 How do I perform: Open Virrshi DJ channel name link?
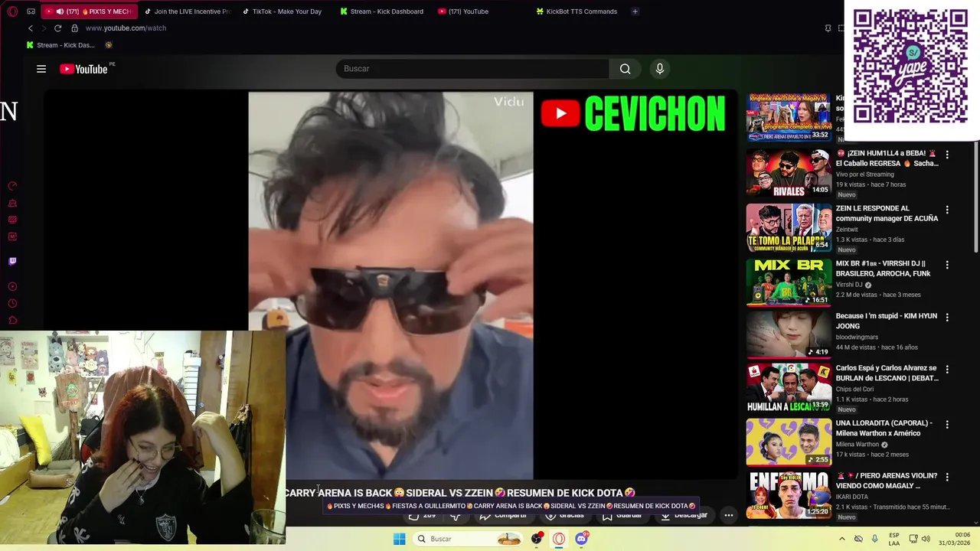[849, 285]
